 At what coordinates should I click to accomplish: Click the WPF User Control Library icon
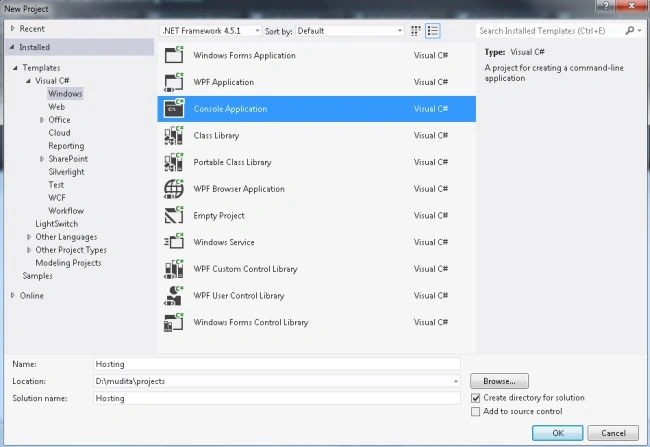coord(174,296)
